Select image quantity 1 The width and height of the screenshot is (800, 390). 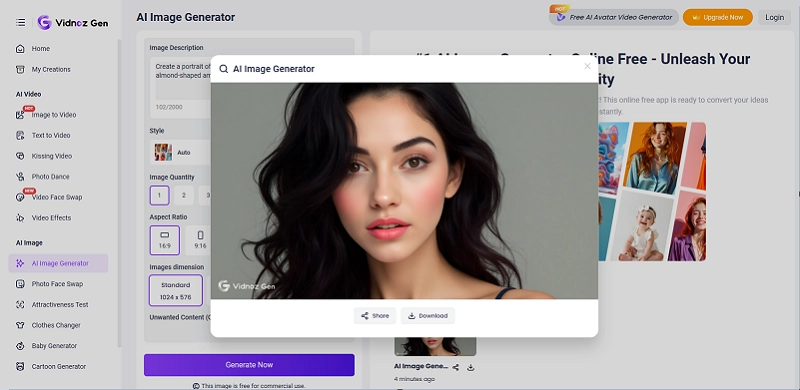[159, 195]
